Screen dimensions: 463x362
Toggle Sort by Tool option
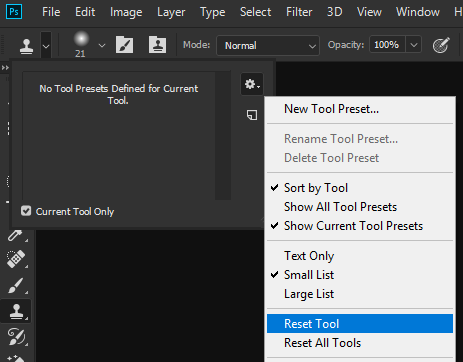tap(360, 188)
